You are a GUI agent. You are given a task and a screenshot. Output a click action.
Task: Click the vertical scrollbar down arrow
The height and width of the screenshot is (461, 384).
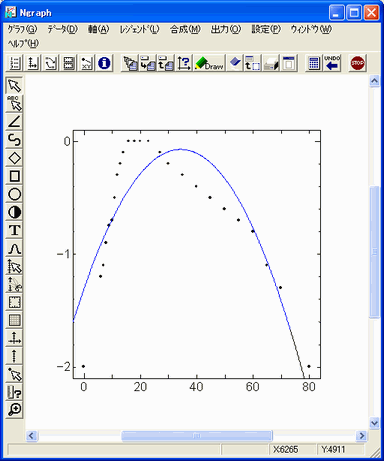coord(374,423)
